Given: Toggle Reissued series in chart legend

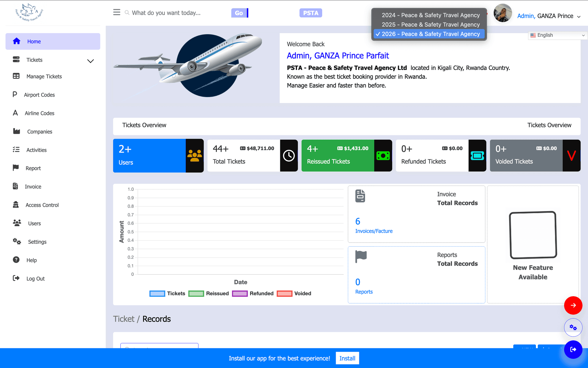Looking at the screenshot, I should point(209,293).
